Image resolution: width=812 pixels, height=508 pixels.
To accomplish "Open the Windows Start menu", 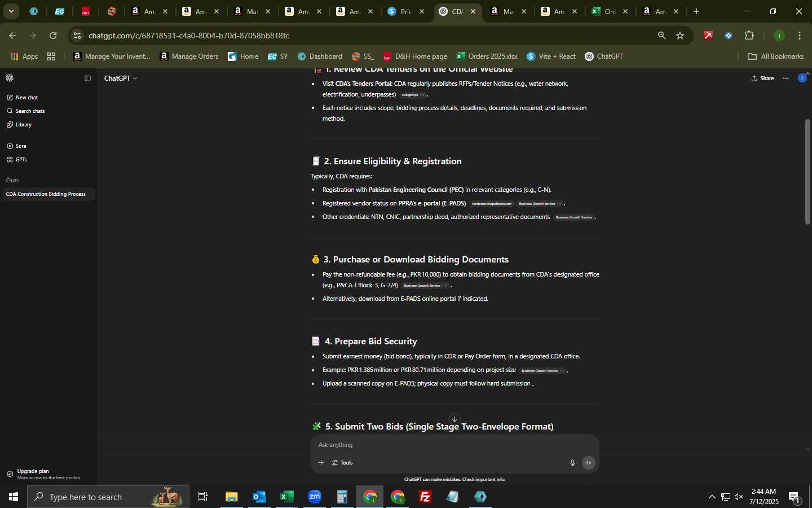I will click(14, 497).
